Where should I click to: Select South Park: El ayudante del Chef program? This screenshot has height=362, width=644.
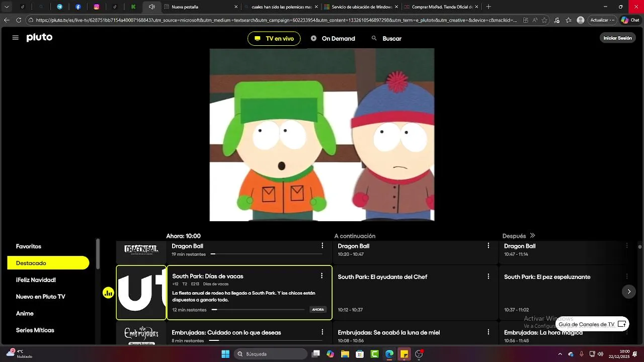pos(416,293)
